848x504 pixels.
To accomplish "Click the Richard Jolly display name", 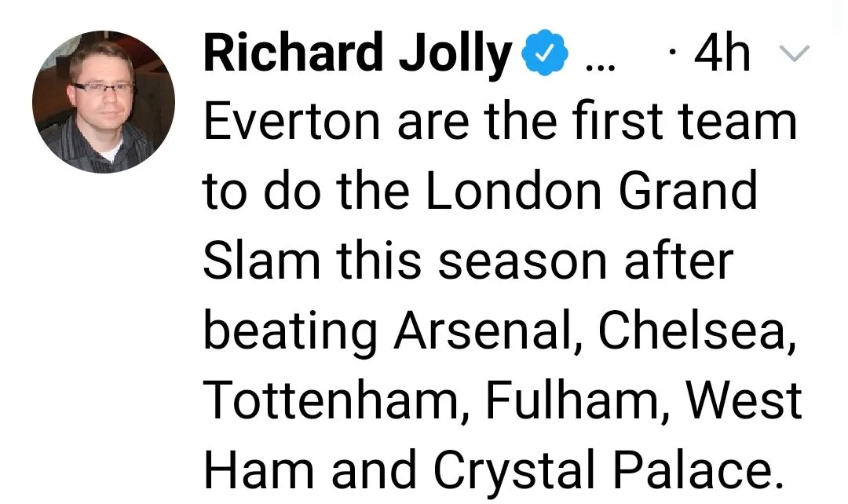I will click(x=358, y=55).
